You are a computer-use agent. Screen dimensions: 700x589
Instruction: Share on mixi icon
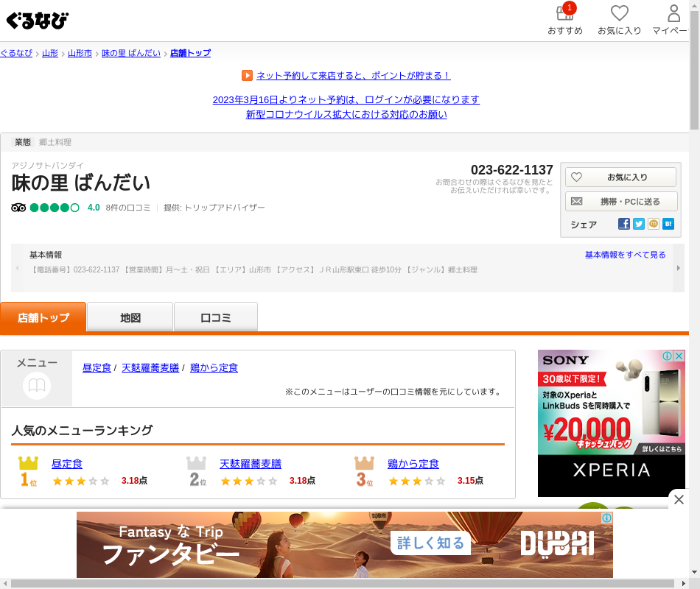tap(654, 224)
